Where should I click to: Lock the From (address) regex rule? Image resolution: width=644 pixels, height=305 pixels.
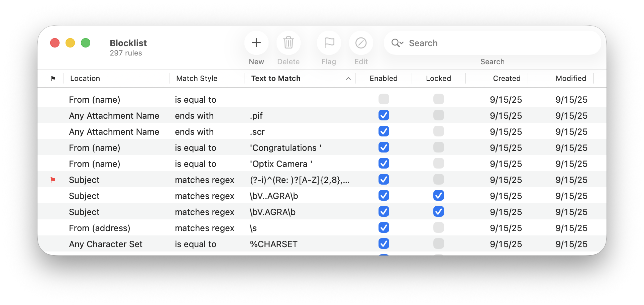pos(438,227)
